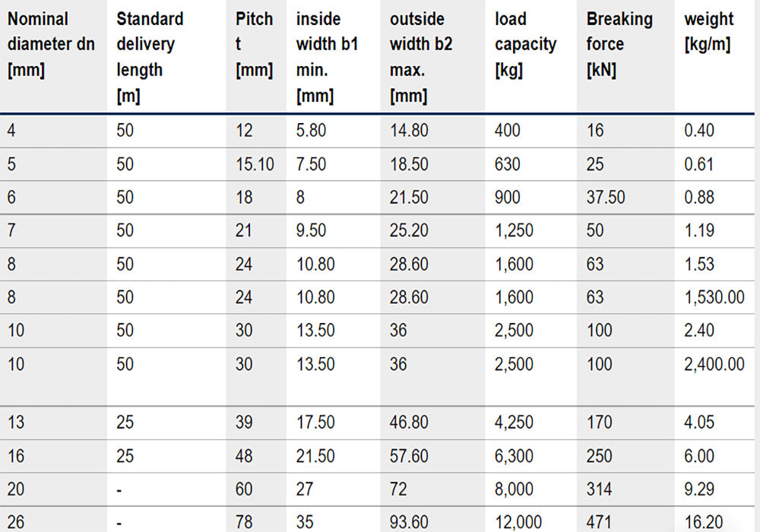Screen dimensions: 760x532
Task: Select the 'weight [kg/m]' column header
Action: coord(708,31)
